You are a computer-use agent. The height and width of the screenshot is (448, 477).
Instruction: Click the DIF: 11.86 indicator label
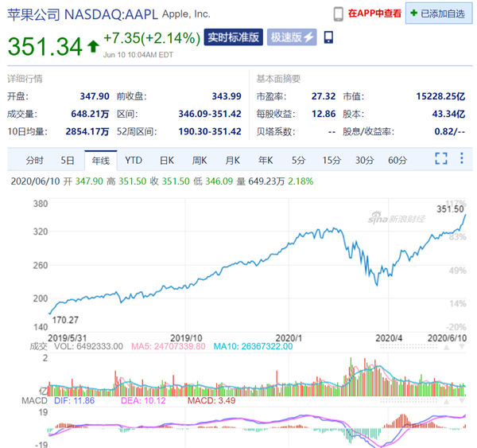click(74, 400)
